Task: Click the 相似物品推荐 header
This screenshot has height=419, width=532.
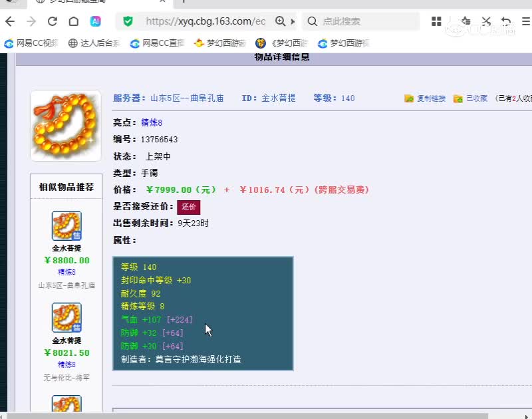Action: pyautogui.click(x=66, y=187)
